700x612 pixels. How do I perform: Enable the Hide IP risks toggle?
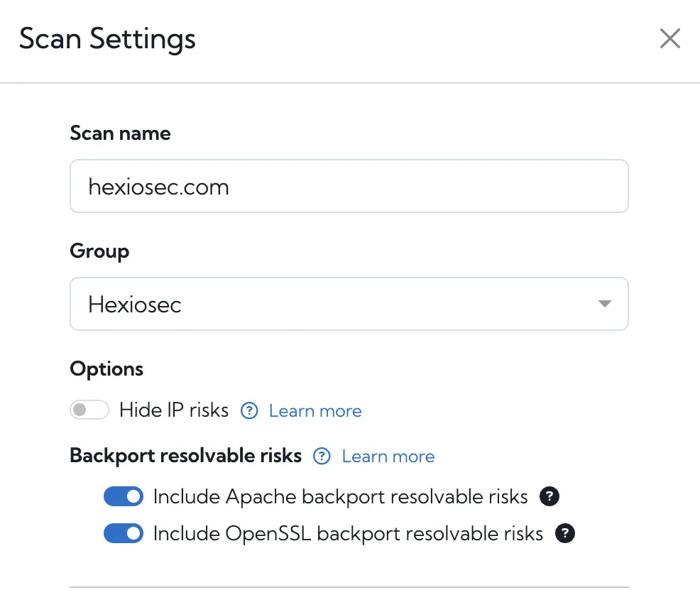[89, 410]
